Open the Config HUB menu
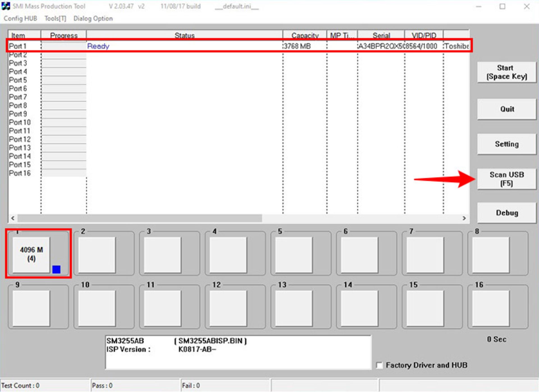This screenshot has height=392, width=539. tap(20, 19)
